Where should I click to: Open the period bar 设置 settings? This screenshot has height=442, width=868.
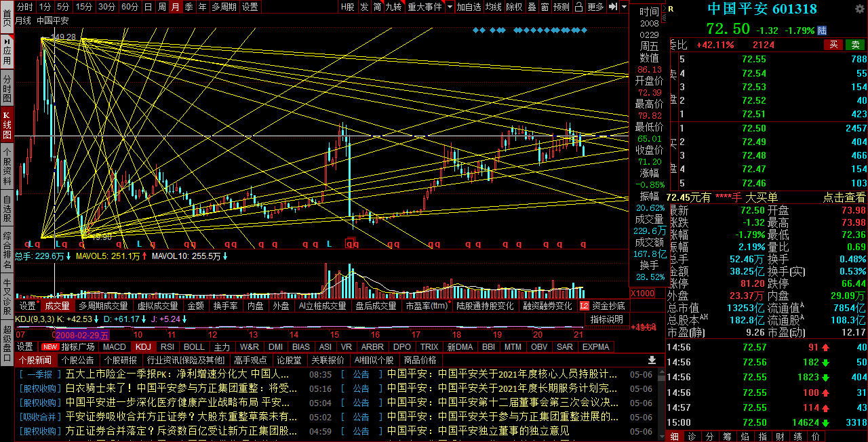pos(250,7)
